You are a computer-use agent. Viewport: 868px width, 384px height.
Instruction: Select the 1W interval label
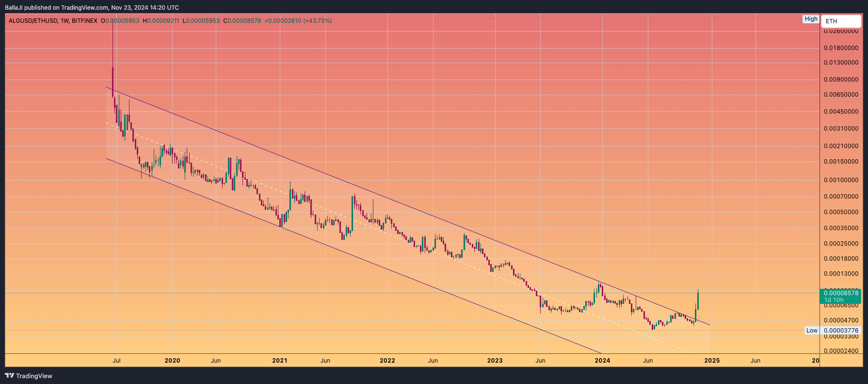click(x=64, y=21)
